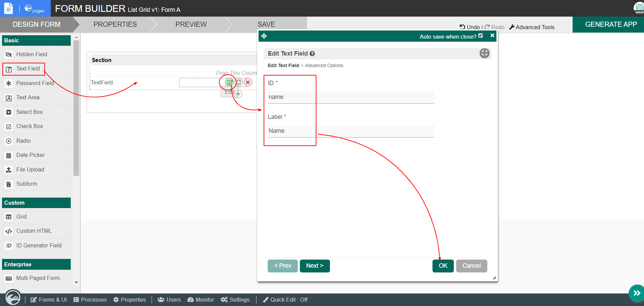Click the move handle icon on dialog header
This screenshot has width=644, height=306.
point(264,36)
